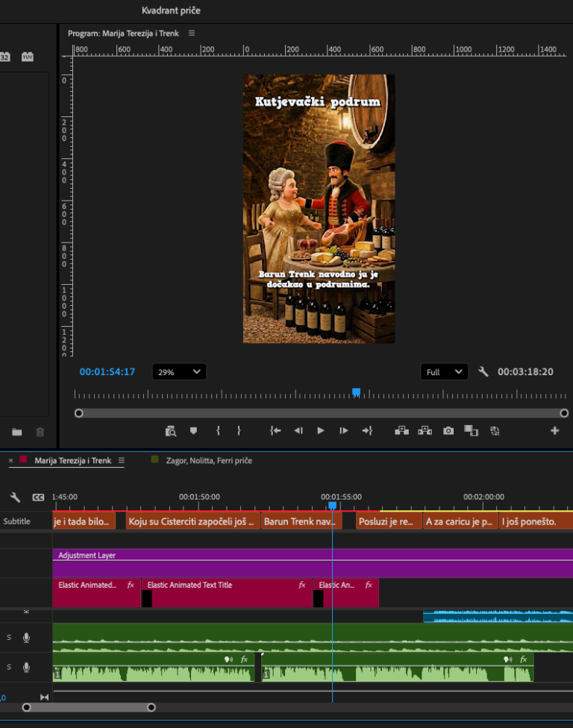Click fx badge on first voice audio clip

(x=244, y=659)
